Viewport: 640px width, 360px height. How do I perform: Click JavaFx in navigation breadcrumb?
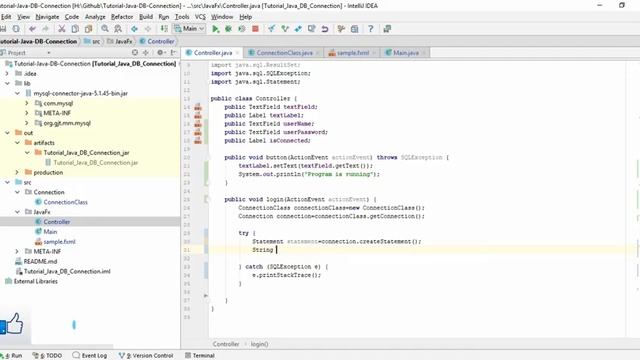tap(120, 41)
